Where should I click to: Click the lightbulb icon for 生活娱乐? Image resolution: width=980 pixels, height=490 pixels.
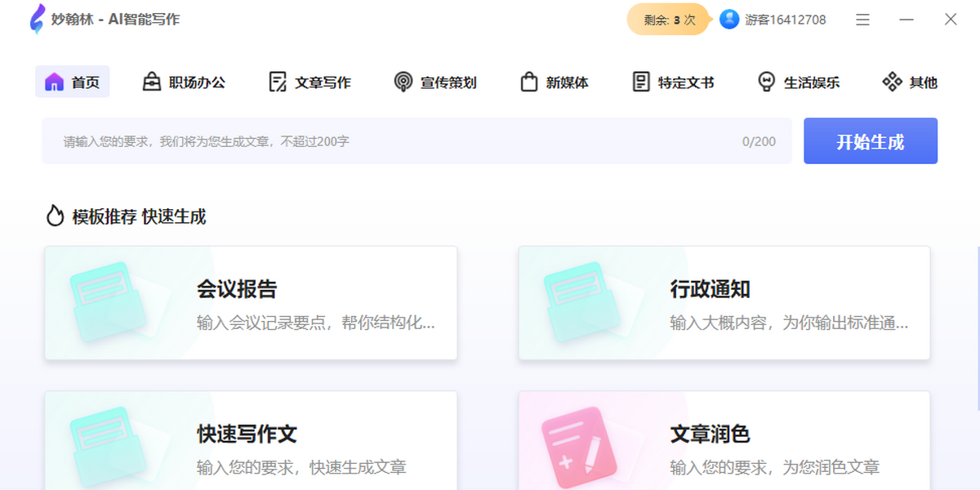[x=766, y=82]
